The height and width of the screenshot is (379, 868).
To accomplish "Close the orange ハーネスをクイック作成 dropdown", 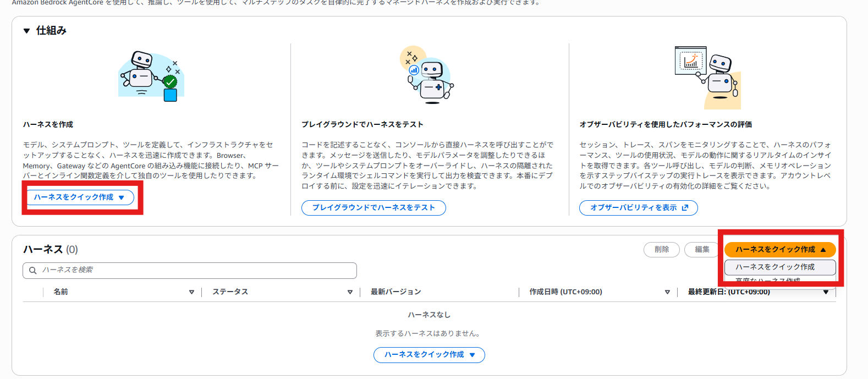I will (780, 250).
